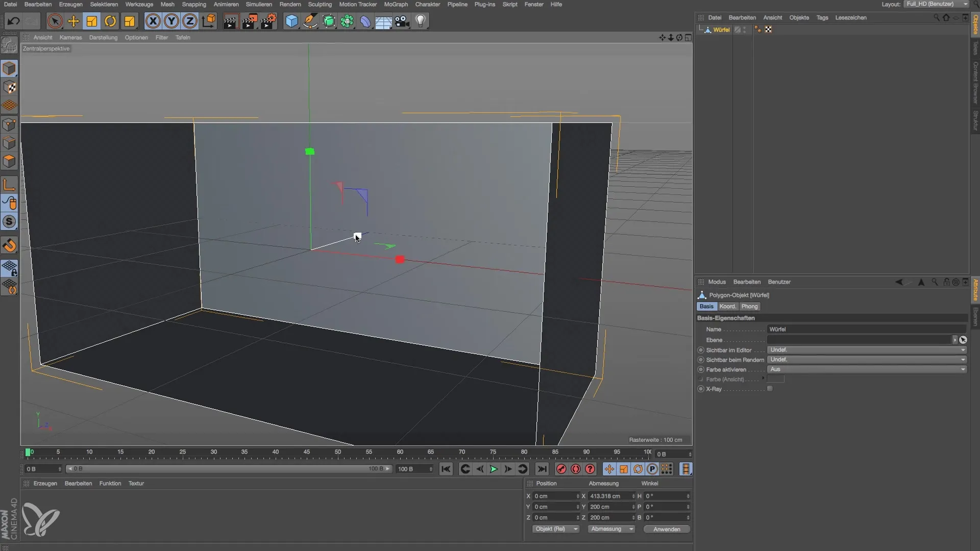Switch to the Phong tab
Screen dimensions: 980x551
tap(749, 306)
